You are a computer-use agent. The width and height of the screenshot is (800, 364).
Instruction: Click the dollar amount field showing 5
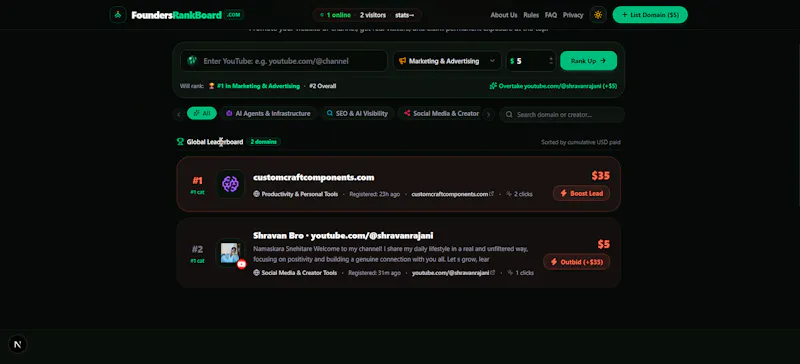click(x=531, y=61)
